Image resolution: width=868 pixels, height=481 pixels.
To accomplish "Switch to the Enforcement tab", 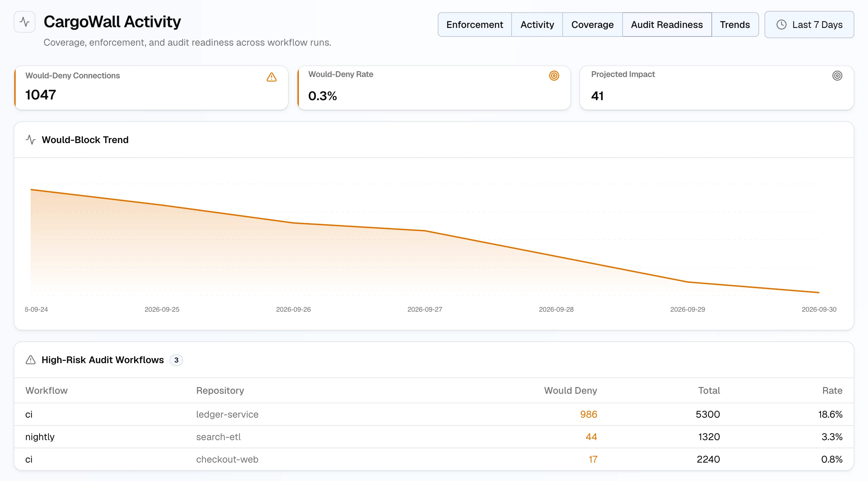I will 475,25.
